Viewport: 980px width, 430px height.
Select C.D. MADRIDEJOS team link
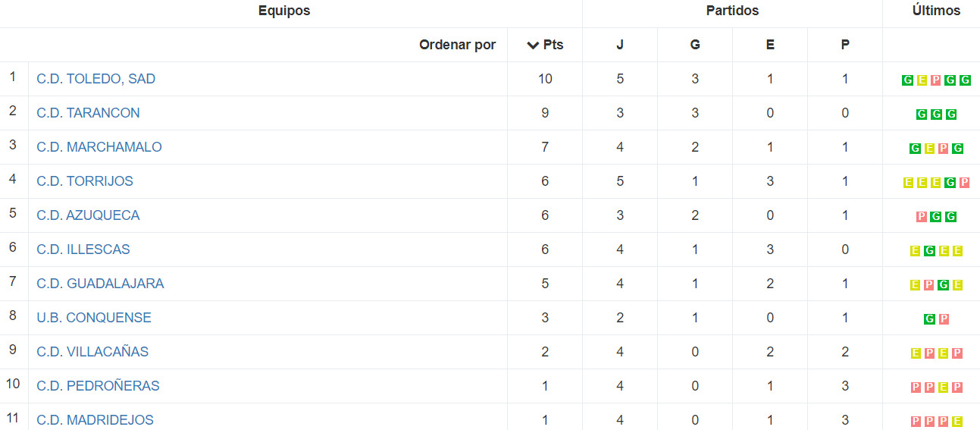click(x=95, y=420)
